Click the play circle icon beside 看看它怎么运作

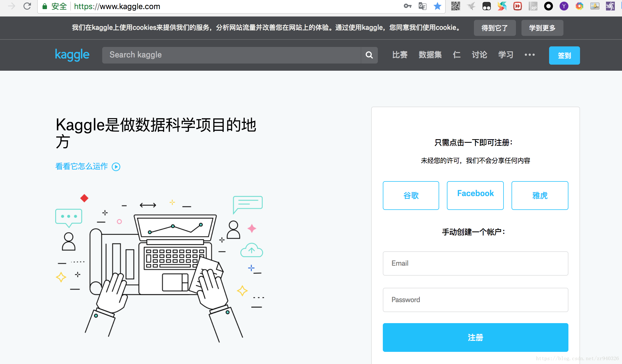point(116,167)
